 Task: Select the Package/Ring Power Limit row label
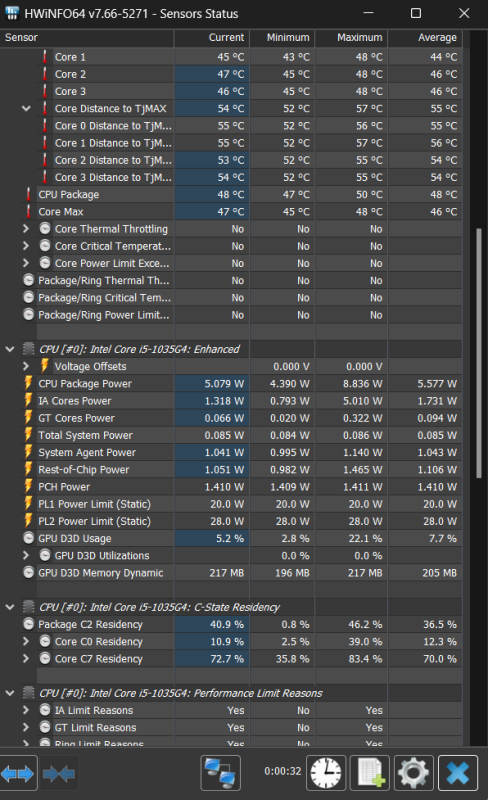coord(104,315)
